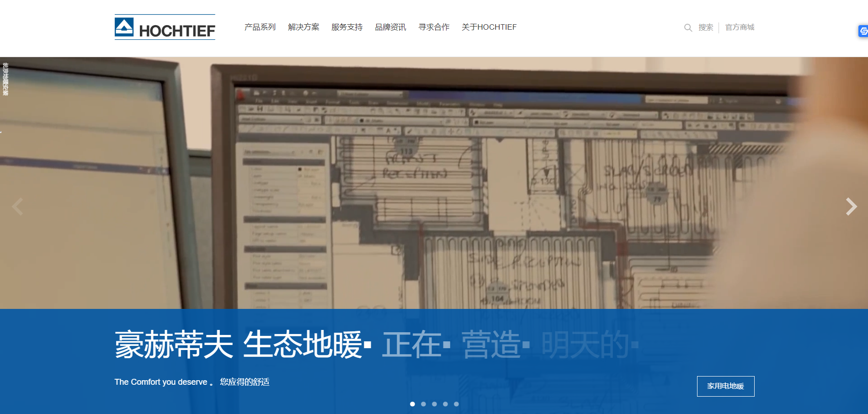Open the 产品系列 menu
Screen dimensions: 868x414
[x=260, y=27]
